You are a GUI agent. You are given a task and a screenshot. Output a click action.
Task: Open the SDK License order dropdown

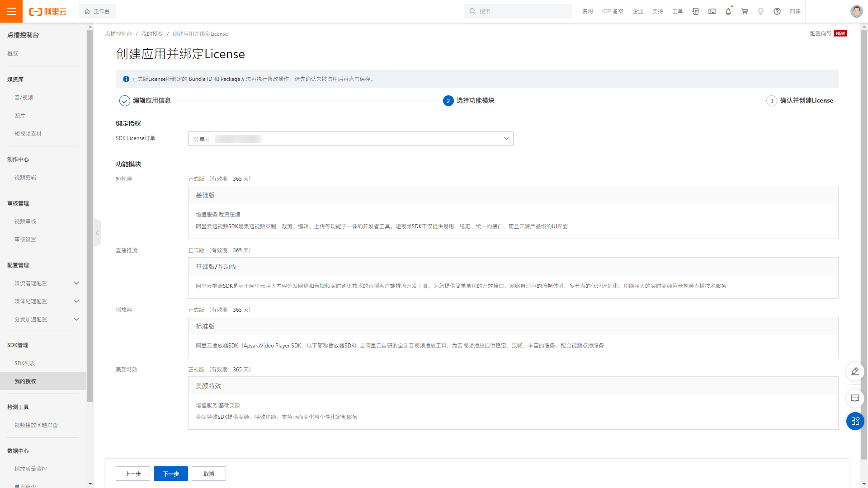350,139
